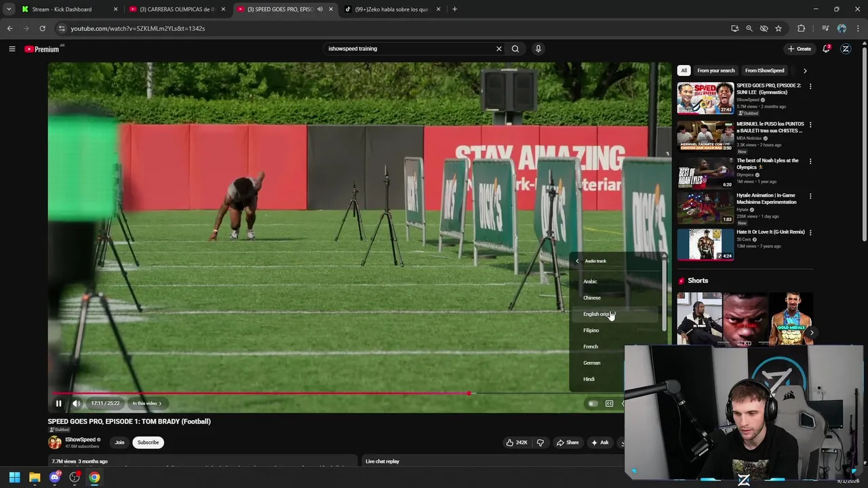Run search with magnifier button
Screen dimensions: 868x488
tap(515, 49)
